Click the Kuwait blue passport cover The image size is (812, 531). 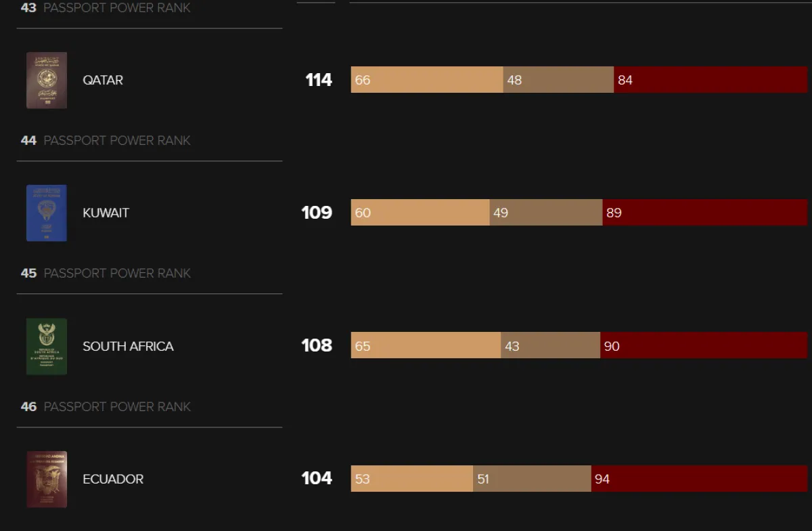[x=47, y=213]
